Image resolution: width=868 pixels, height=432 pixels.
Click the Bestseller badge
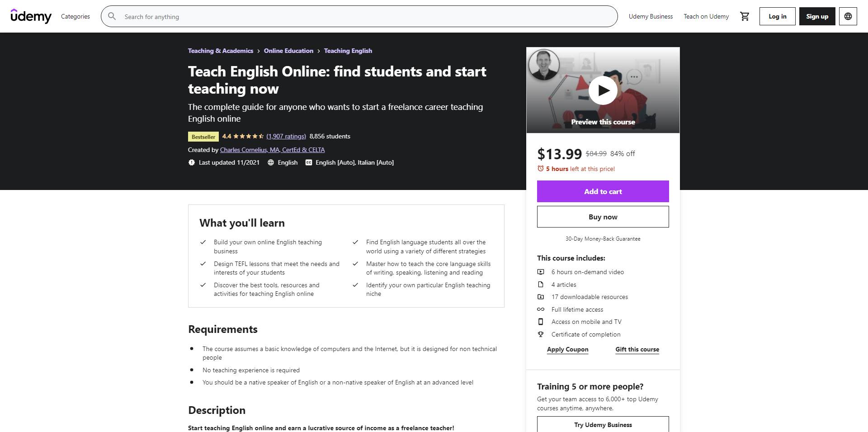click(x=203, y=137)
